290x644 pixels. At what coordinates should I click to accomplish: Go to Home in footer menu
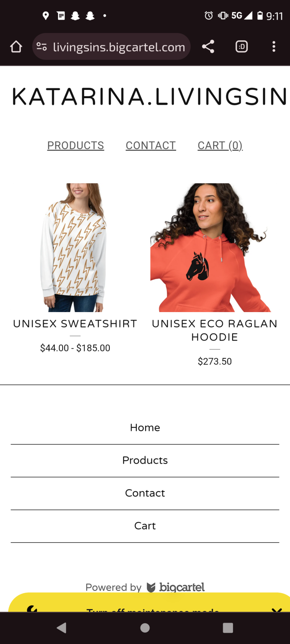[145, 428]
